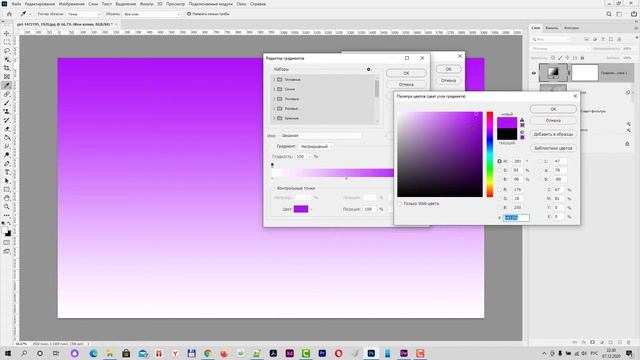The image size is (640, 360).
Task: Select the H hue radio button
Action: coord(499,161)
